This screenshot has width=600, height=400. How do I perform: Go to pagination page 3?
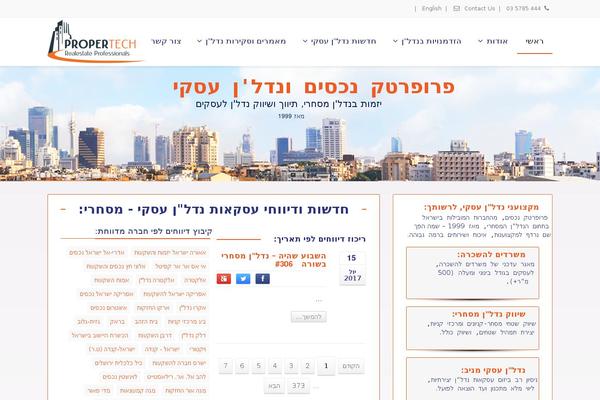point(291,366)
